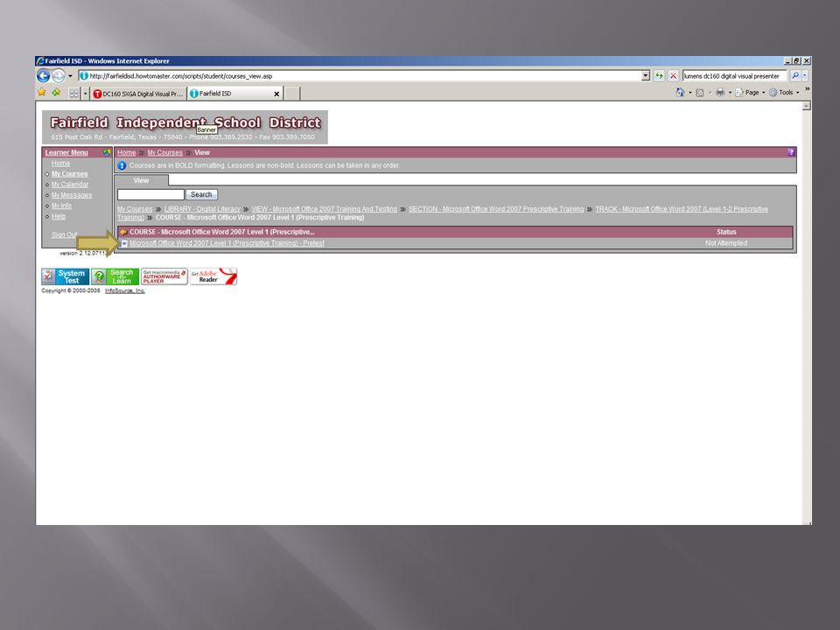
Task: Click the Search button
Action: point(201,194)
